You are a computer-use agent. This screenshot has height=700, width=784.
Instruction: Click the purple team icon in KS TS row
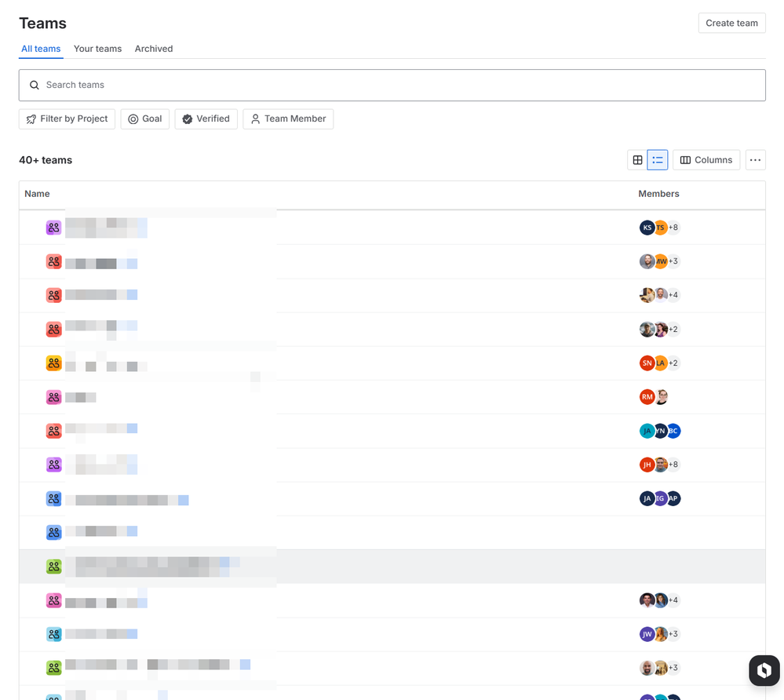pos(54,228)
